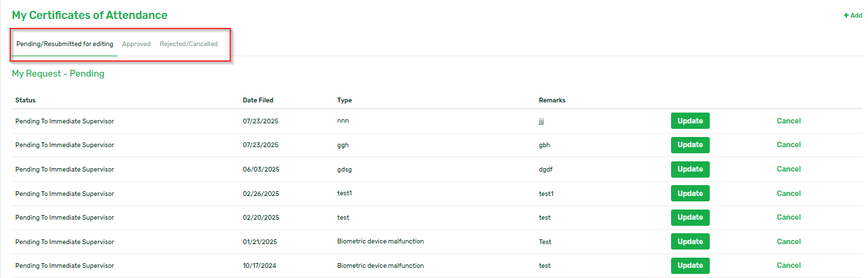
Task: Update the 'test1' request row
Action: click(690, 193)
